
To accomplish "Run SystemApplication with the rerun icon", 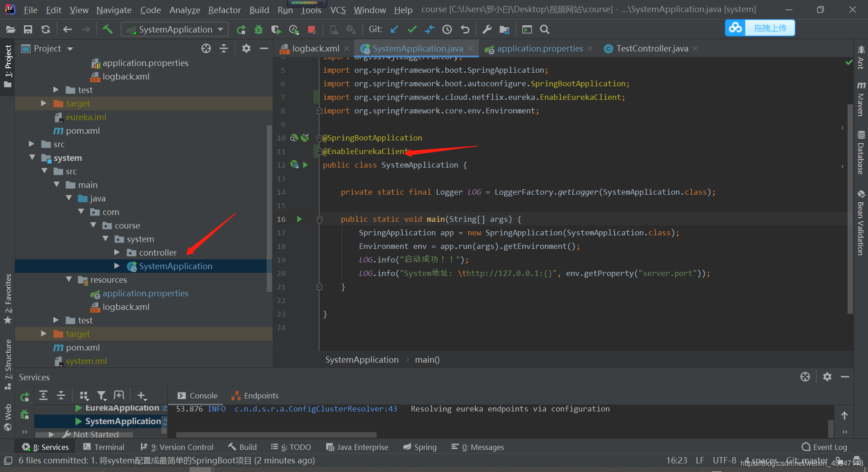I will 241,29.
